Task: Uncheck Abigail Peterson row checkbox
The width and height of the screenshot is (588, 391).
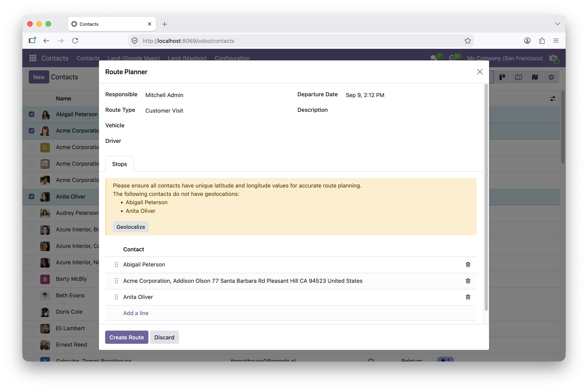Action: (x=32, y=114)
